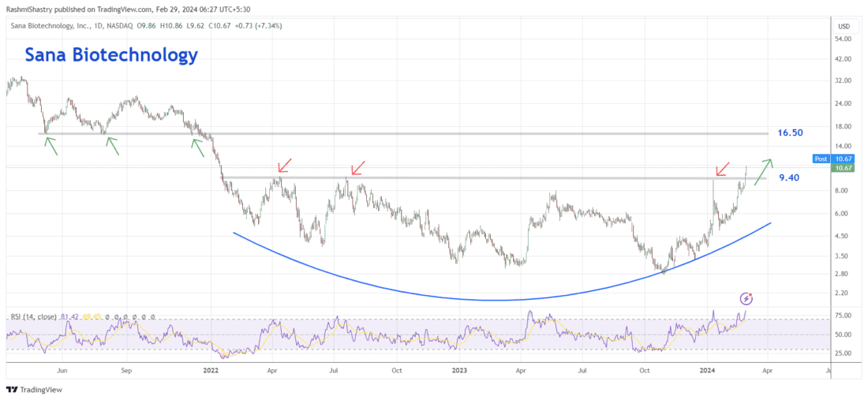
Task: Click the third green arrow before 2022 drop
Action: 200,144
